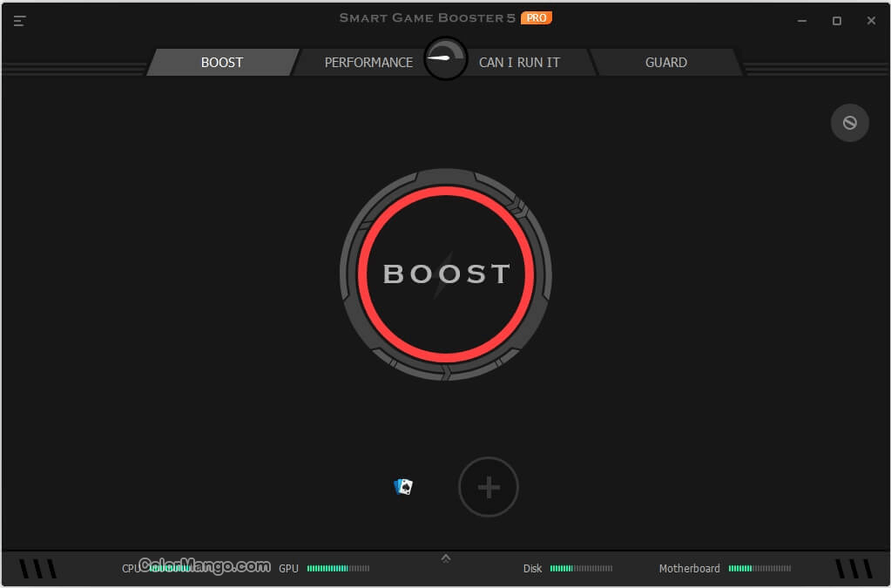Screen dimensions: 891x588
Task: Close the Smart Game Booster window
Action: (871, 21)
